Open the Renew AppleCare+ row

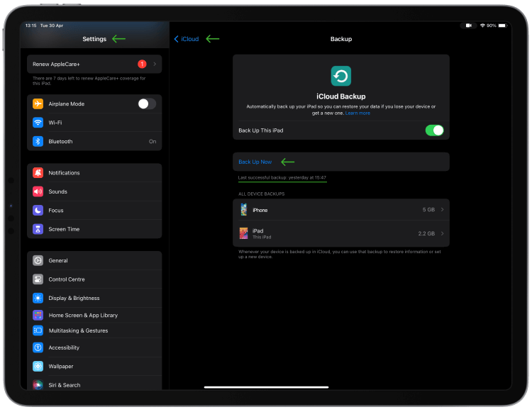pyautogui.click(x=94, y=64)
